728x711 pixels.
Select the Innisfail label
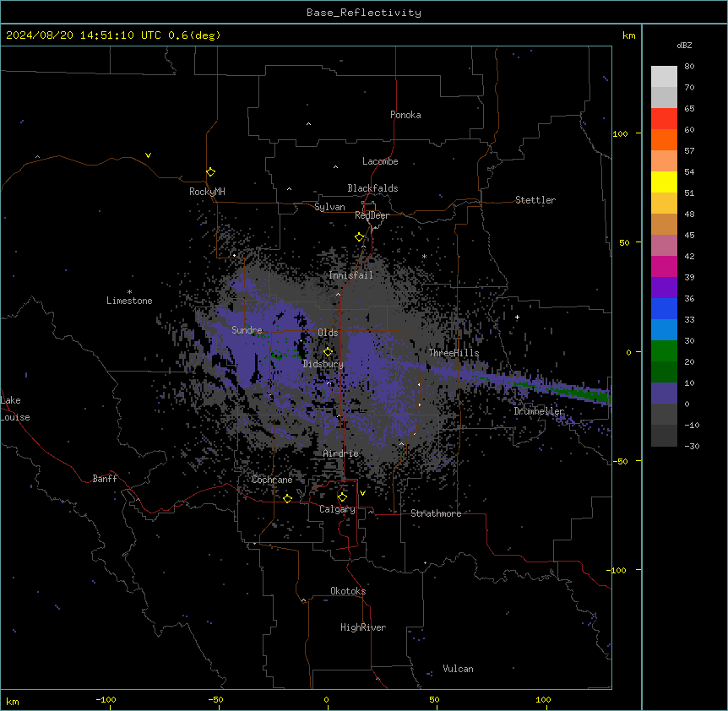[x=351, y=275]
